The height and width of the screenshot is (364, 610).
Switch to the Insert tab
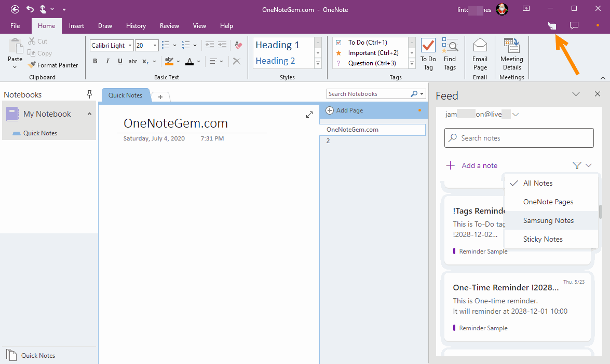coord(76,25)
